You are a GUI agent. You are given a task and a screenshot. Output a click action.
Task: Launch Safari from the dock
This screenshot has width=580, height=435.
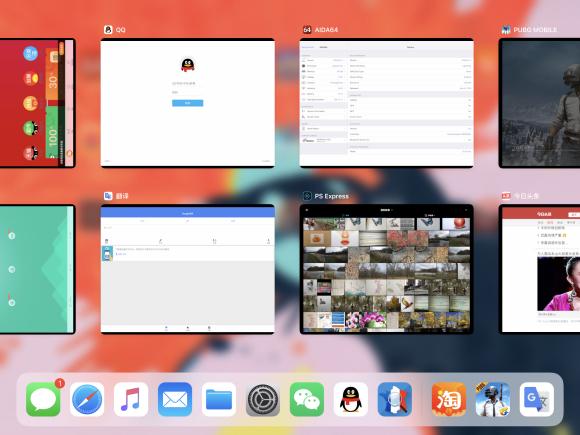tap(87, 399)
